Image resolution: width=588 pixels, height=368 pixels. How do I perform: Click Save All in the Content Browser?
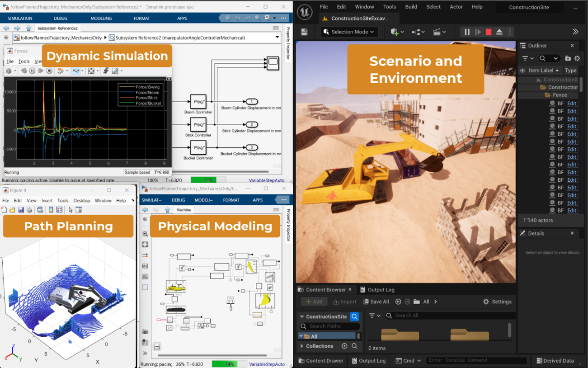tap(375, 302)
